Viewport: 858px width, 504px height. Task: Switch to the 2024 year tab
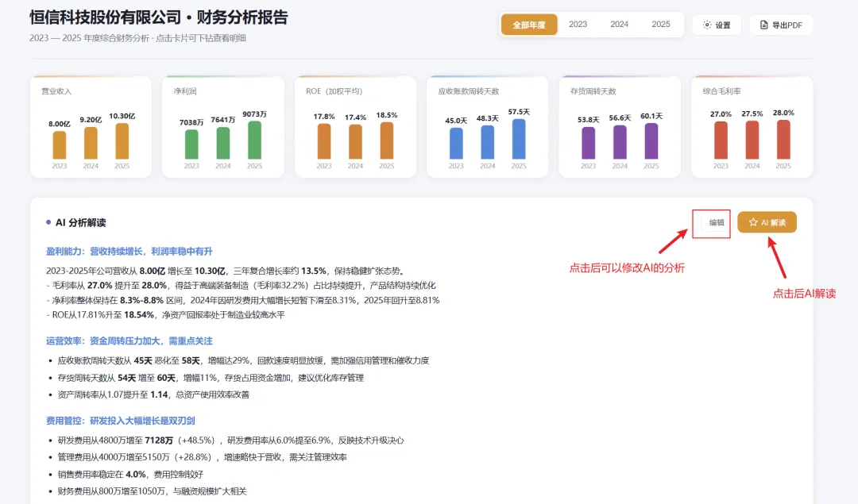(x=620, y=25)
